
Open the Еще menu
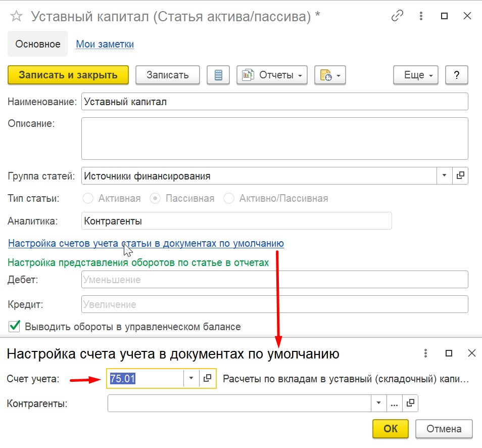click(416, 75)
